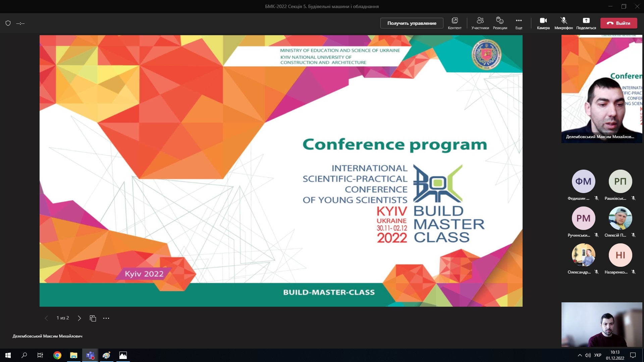Click the НІ participant avatar
This screenshot has width=644, height=362.
coord(620,255)
